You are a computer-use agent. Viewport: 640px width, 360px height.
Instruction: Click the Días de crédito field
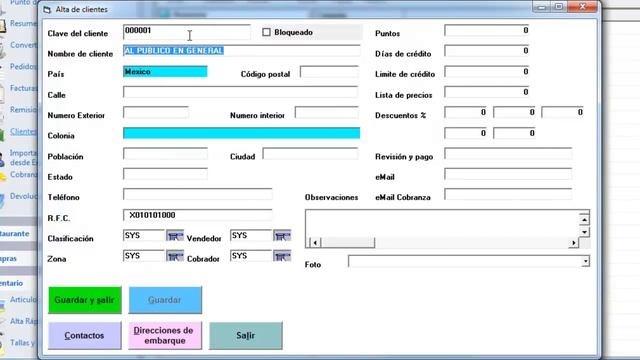[x=487, y=51]
